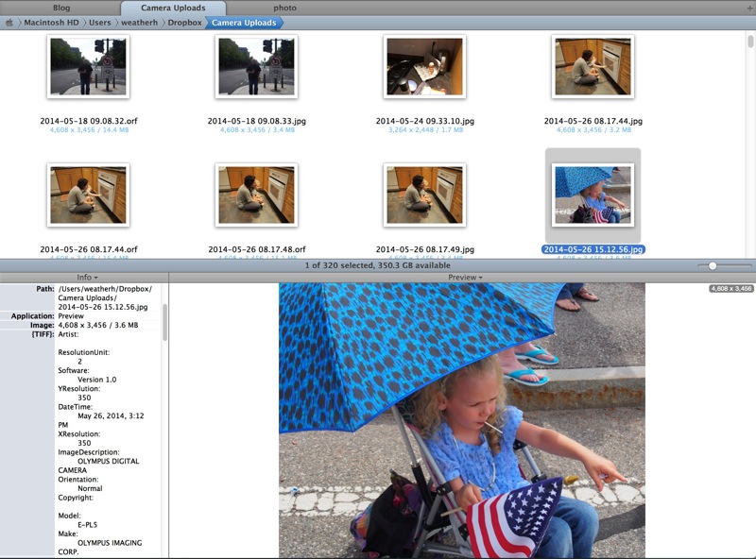Screen dimensions: 756x559
Task: Click highlighted filename 2014-05-26 15.12.56.jpg
Action: point(593,249)
